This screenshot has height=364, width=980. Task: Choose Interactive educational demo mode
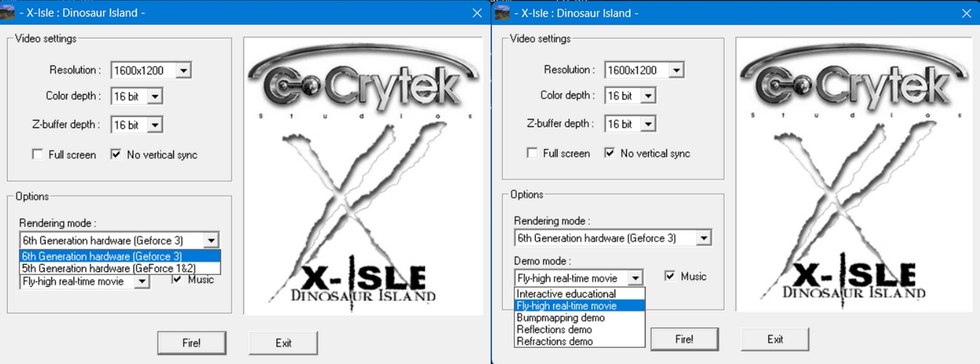click(580, 294)
